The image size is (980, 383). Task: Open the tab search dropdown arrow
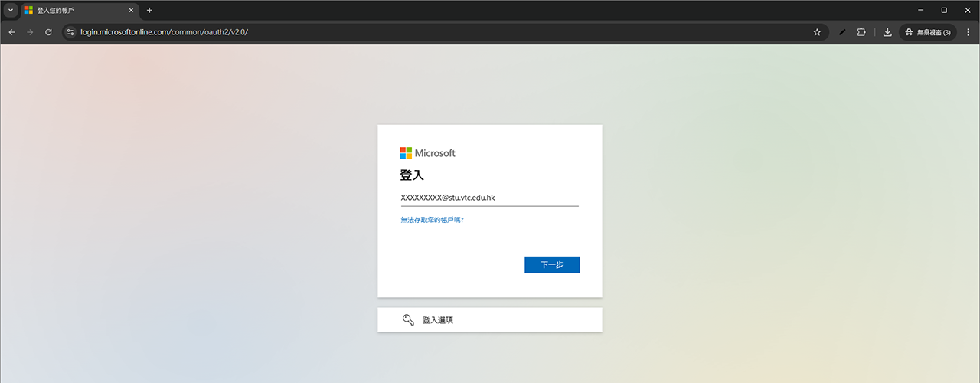tap(11, 10)
